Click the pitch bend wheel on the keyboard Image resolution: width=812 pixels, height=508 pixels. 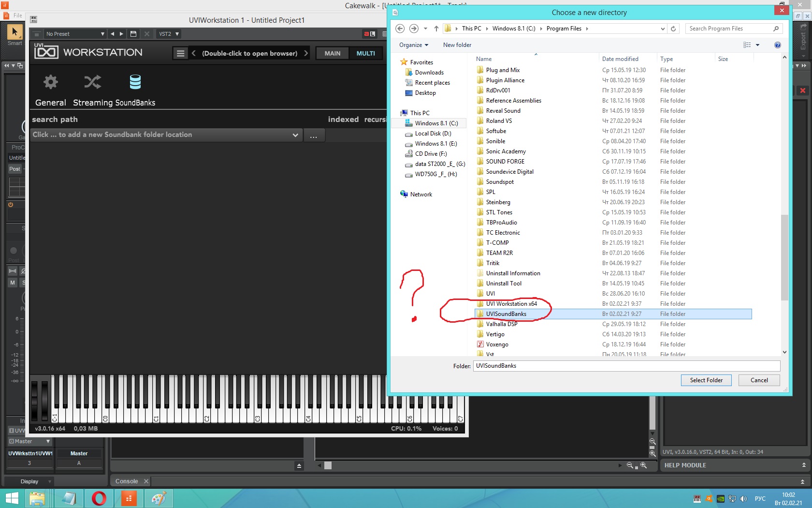(x=34, y=401)
